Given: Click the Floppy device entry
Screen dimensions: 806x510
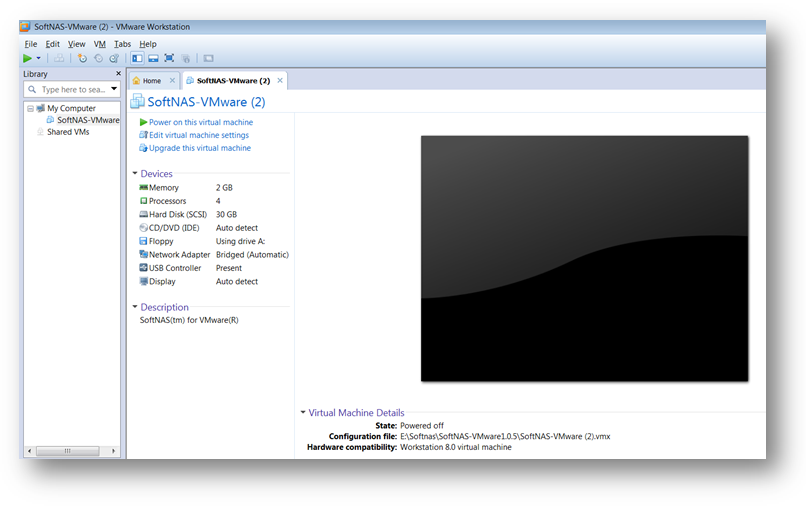Looking at the screenshot, I should tap(161, 241).
